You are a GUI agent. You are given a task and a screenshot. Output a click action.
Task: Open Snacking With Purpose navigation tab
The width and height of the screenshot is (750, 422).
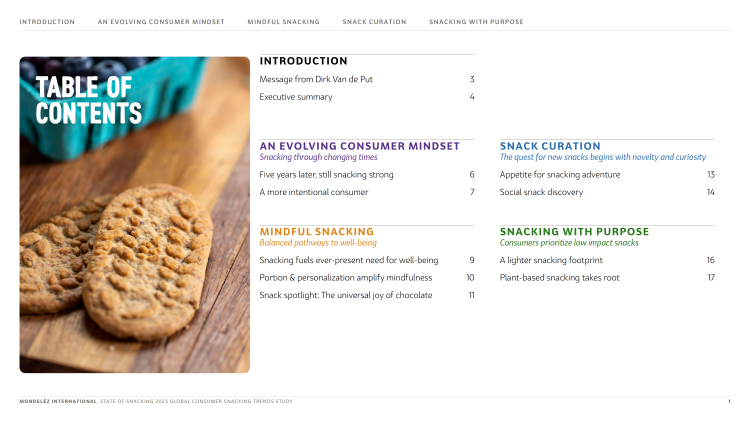click(476, 21)
